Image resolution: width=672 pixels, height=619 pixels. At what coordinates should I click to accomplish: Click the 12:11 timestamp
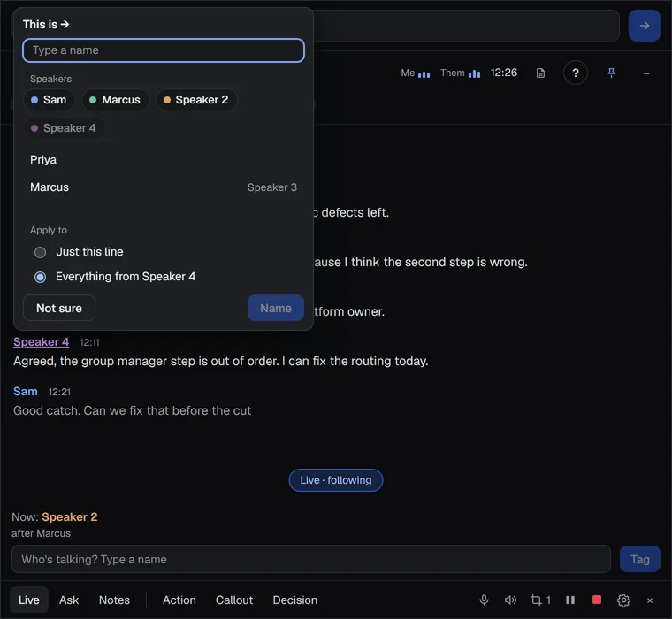pyautogui.click(x=89, y=342)
